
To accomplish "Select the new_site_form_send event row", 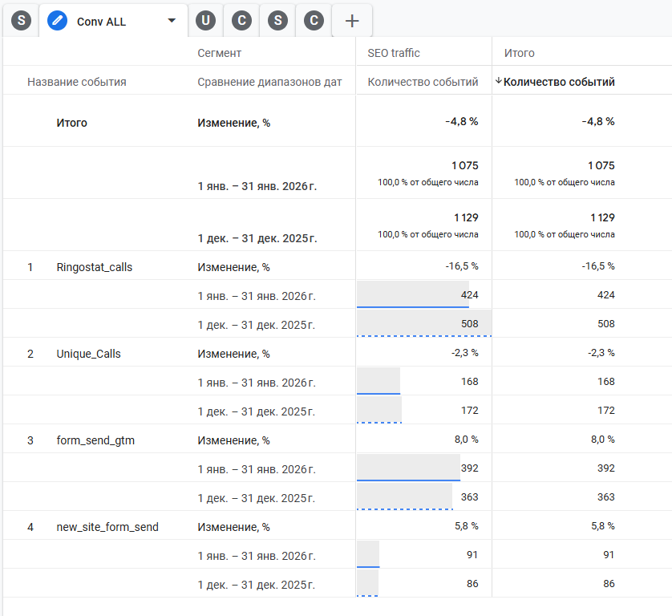I will click(107, 527).
